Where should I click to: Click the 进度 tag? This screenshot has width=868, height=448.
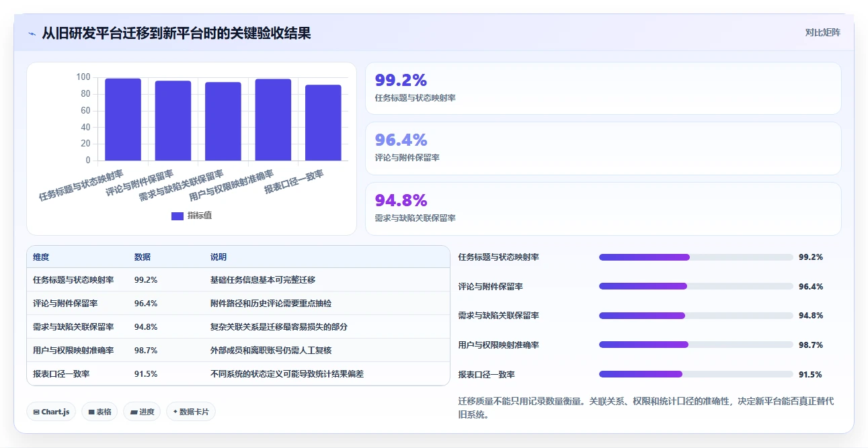[142, 412]
